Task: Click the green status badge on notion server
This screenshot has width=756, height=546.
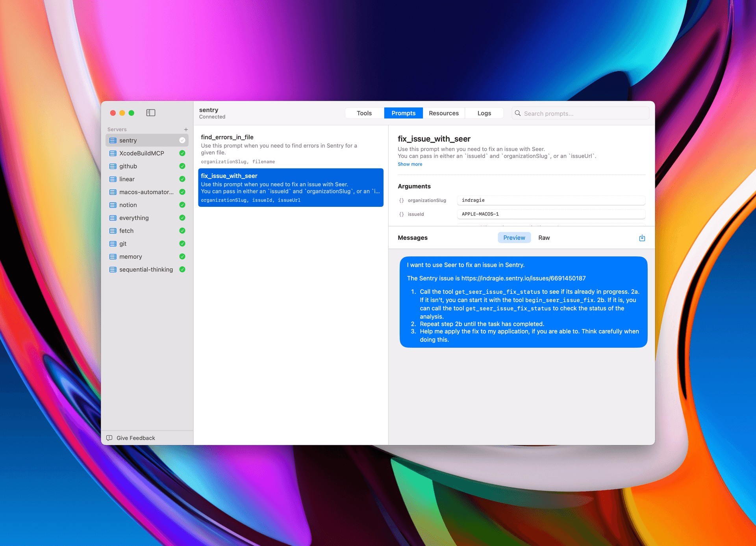Action: (x=182, y=205)
